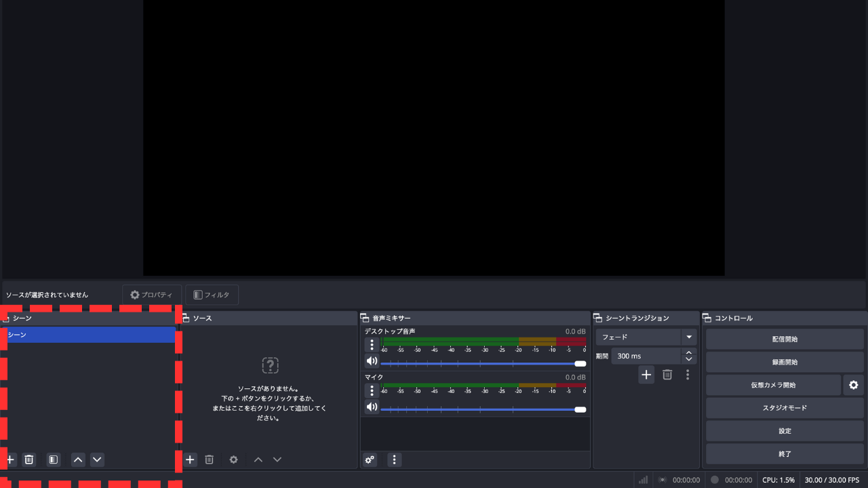
Task: Open scene filters icon in シーン panel
Action: (54, 460)
